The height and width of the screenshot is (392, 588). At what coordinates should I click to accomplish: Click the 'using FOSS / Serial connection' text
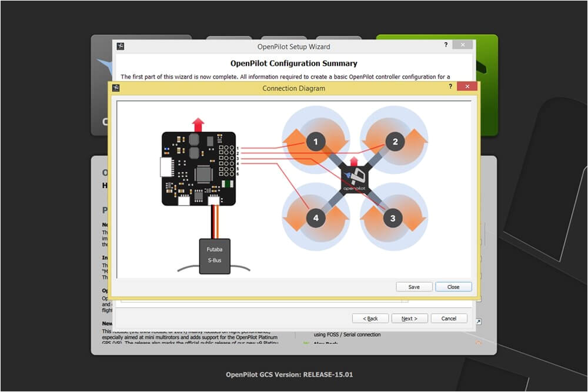click(x=348, y=334)
